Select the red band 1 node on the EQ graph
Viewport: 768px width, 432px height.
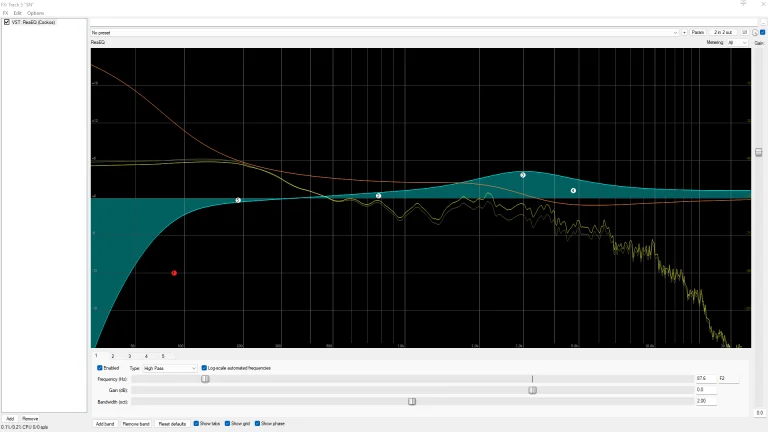pos(174,273)
